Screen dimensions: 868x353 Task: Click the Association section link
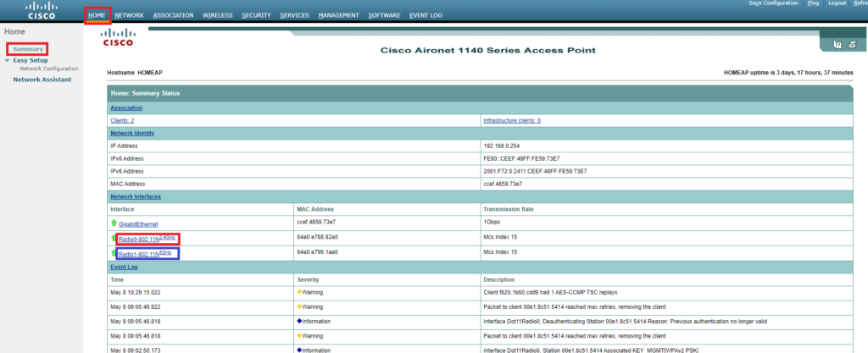(x=126, y=108)
